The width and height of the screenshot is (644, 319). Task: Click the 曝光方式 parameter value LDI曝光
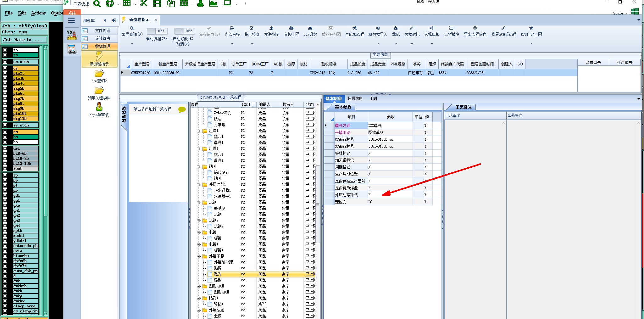click(390, 126)
